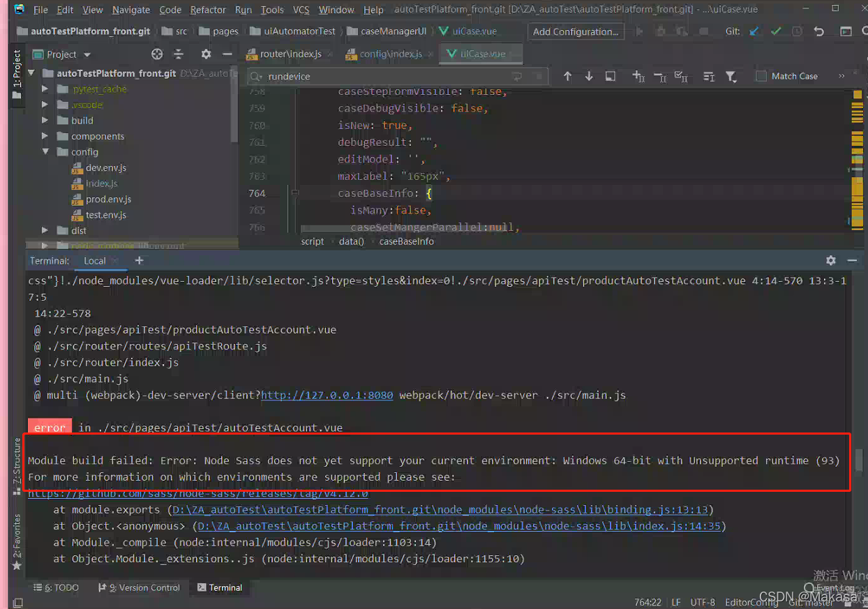
Task: Open Project panel settings gear
Action: click(206, 54)
